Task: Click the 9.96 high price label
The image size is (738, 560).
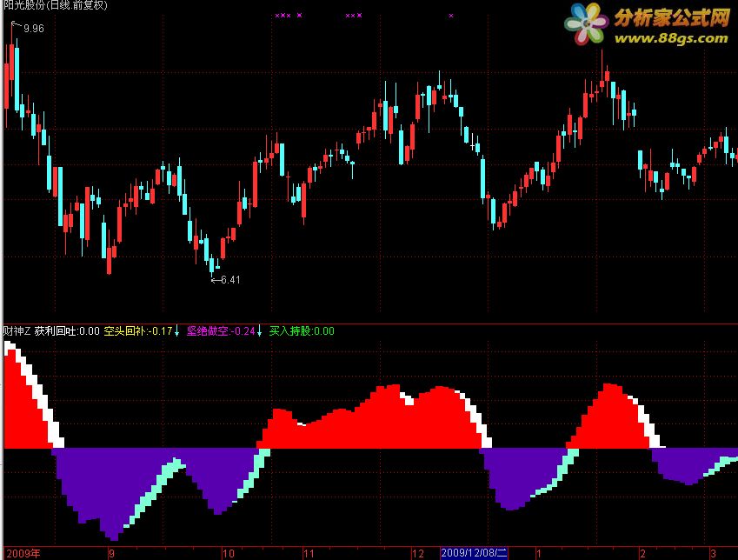Action: [x=34, y=29]
